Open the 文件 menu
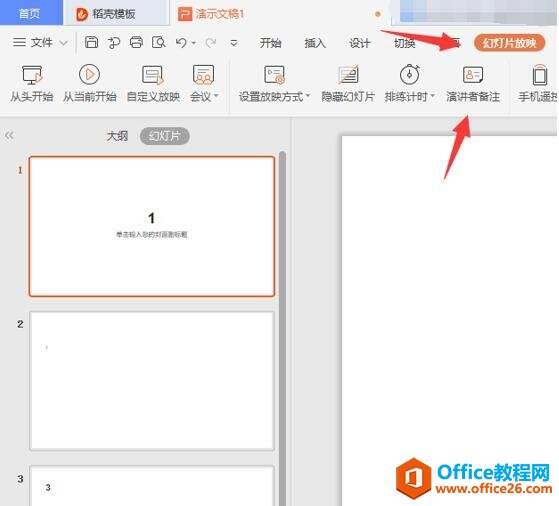The width and height of the screenshot is (559, 506). coord(33,43)
